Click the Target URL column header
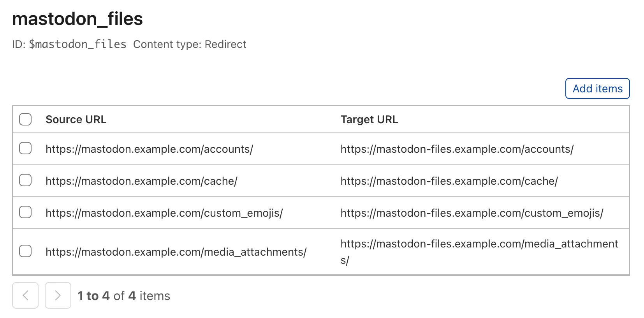 point(369,119)
